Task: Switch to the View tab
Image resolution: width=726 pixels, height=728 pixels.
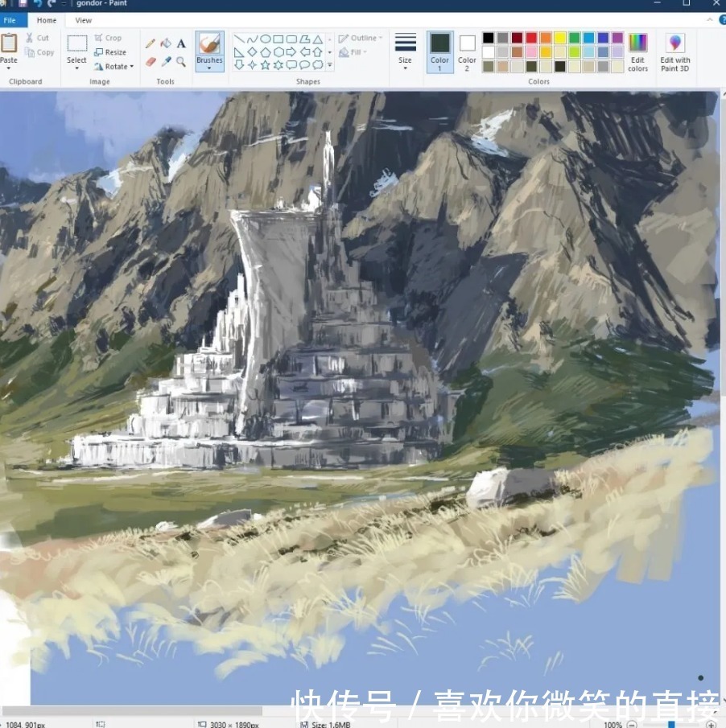Action: point(82,20)
